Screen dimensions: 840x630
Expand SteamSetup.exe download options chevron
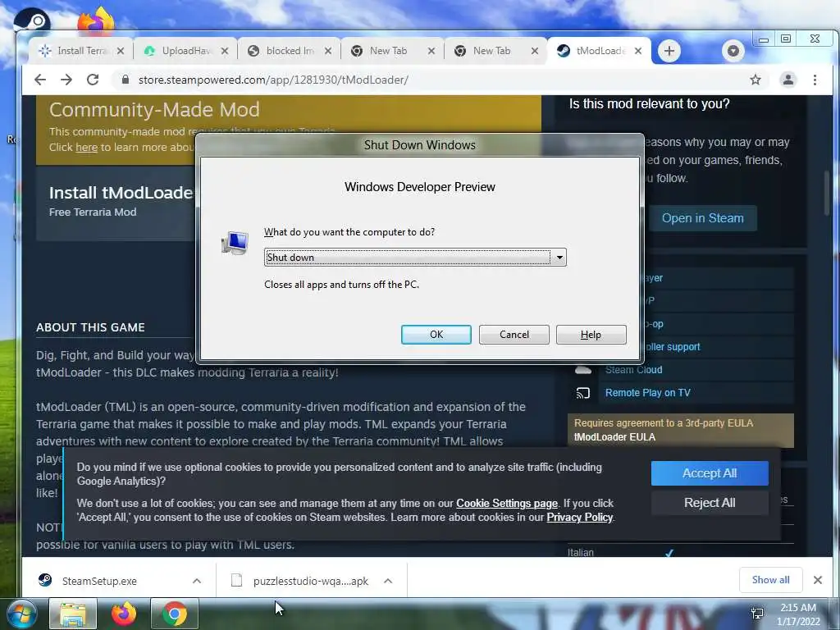click(197, 581)
